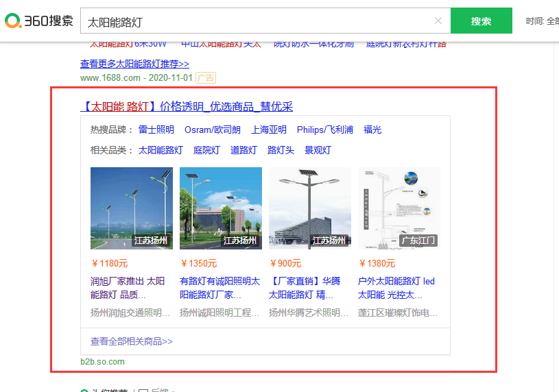Select hot brand Philips/飞利浦
This screenshot has width=559, height=392.
point(325,130)
